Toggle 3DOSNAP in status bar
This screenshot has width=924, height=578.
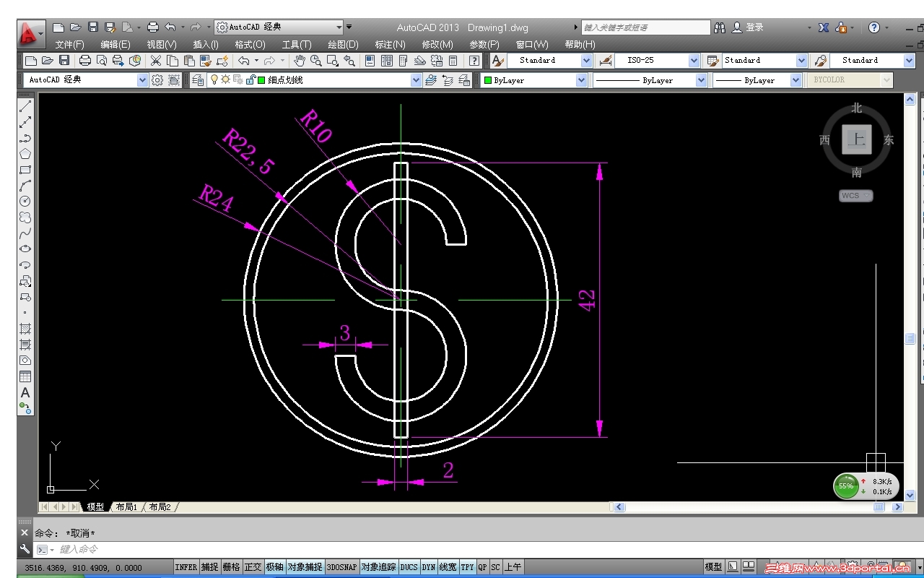341,567
